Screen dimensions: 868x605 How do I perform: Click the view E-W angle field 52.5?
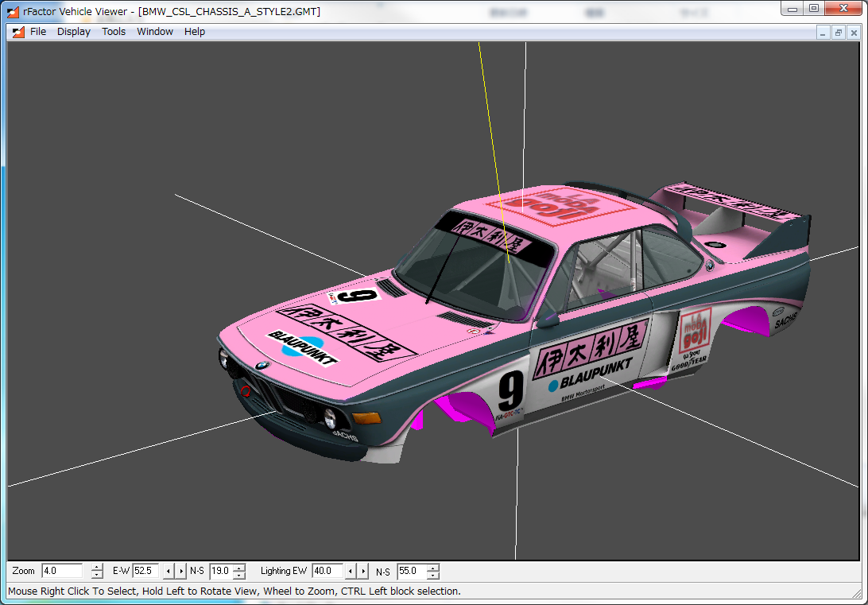coord(145,571)
